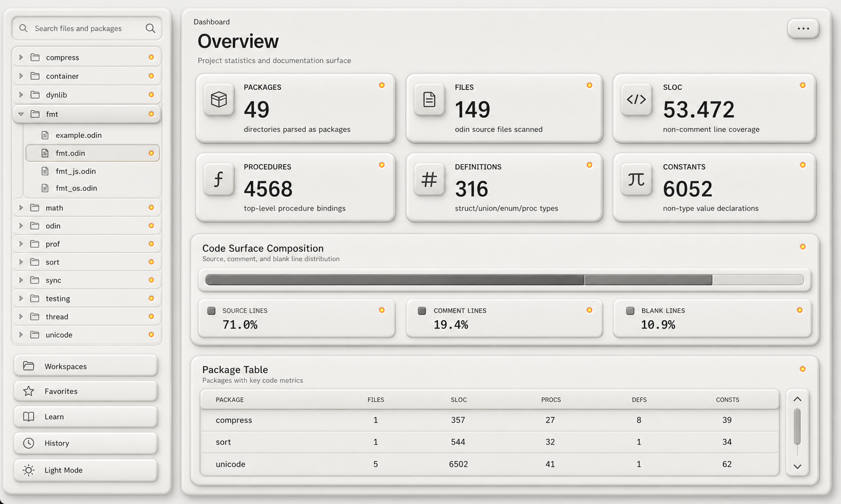
Task: Click the Procedures function icon
Action: 219,180
